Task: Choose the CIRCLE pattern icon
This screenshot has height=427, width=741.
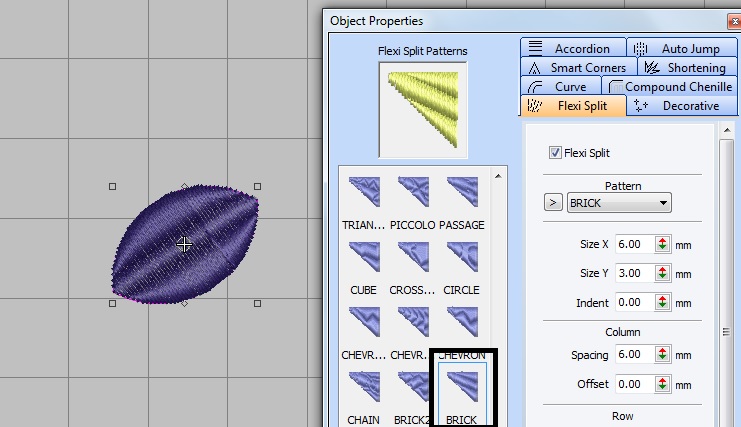Action: tap(462, 257)
